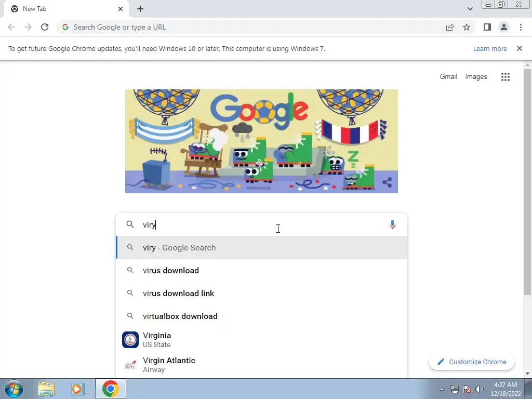532x399 pixels.
Task: Open the Google apps grid icon
Action: pos(506,77)
